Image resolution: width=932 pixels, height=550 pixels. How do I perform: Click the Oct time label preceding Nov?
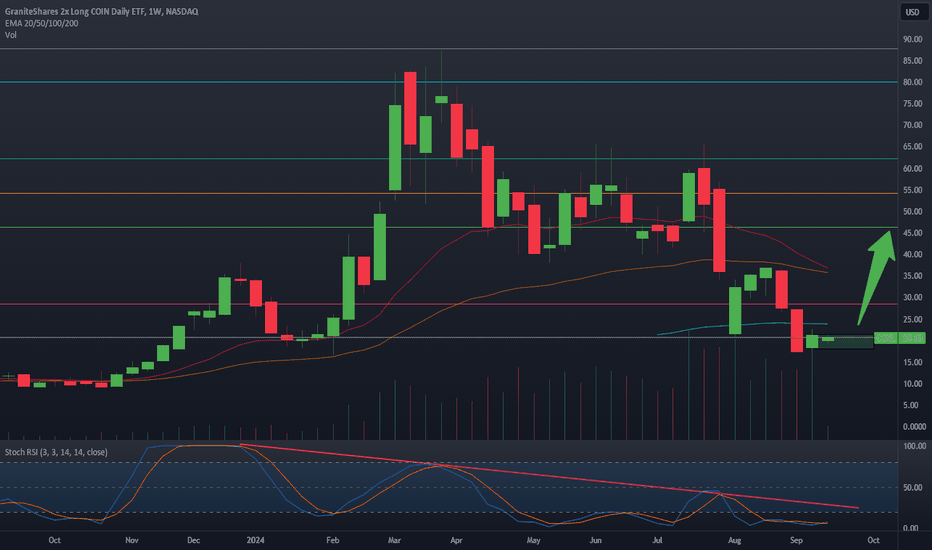point(54,540)
